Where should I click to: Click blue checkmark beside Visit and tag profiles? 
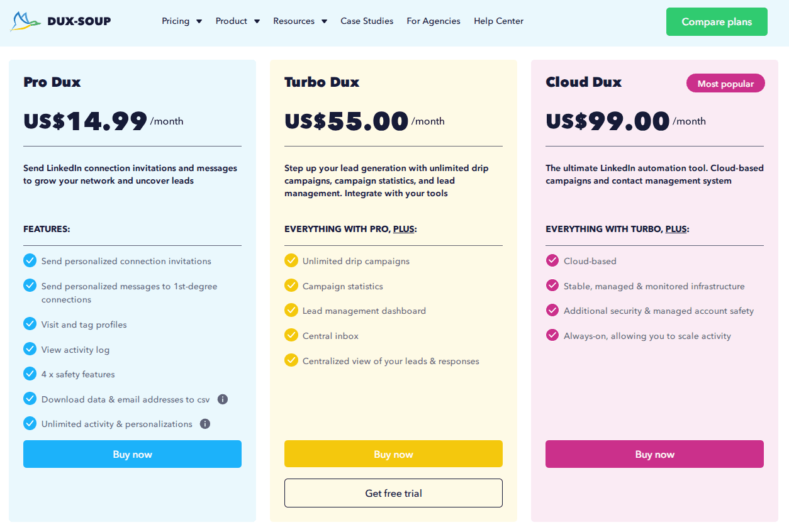click(30, 324)
